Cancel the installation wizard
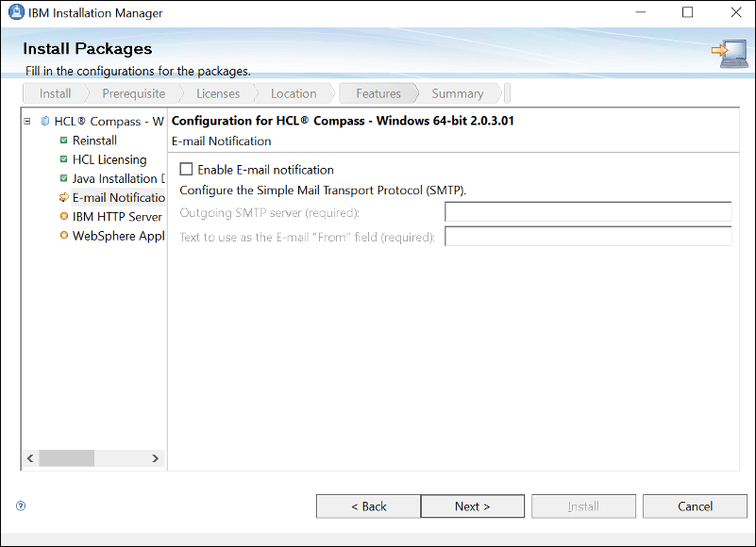 point(695,506)
